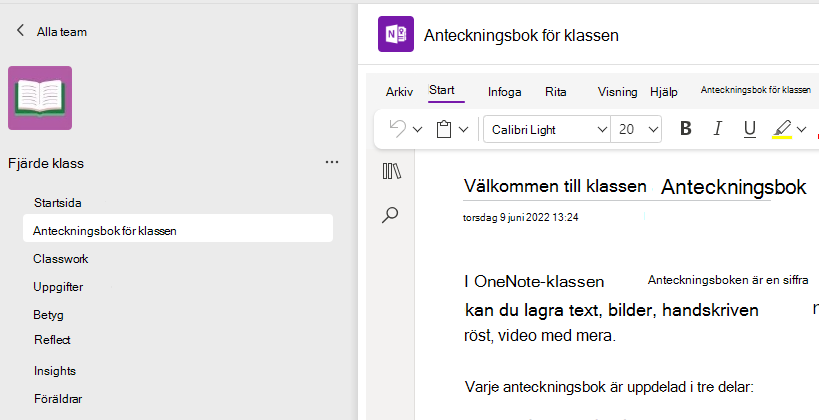
Task: Apply yellow highlighter to text
Action: 782,129
